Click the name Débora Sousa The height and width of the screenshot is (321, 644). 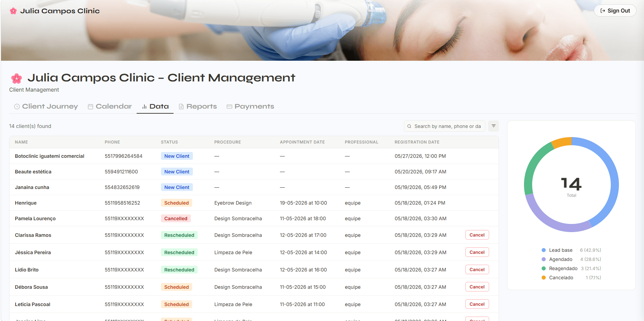(x=31, y=287)
